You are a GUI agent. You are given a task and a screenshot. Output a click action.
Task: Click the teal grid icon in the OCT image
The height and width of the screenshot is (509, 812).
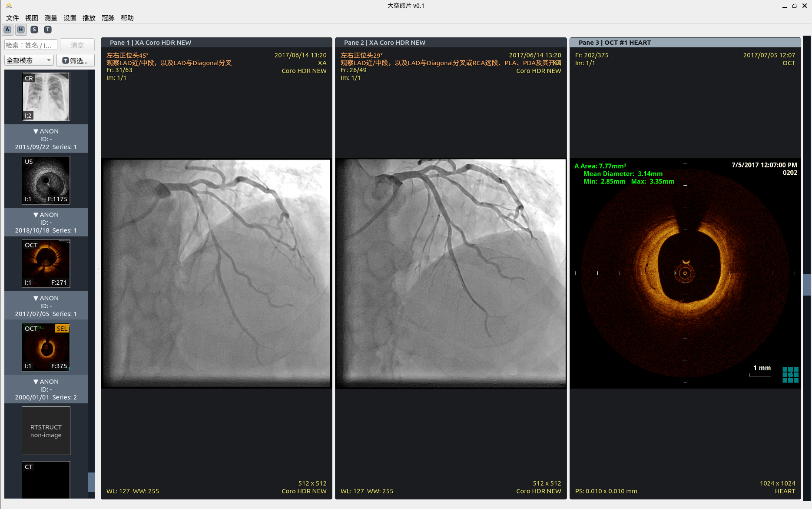790,374
